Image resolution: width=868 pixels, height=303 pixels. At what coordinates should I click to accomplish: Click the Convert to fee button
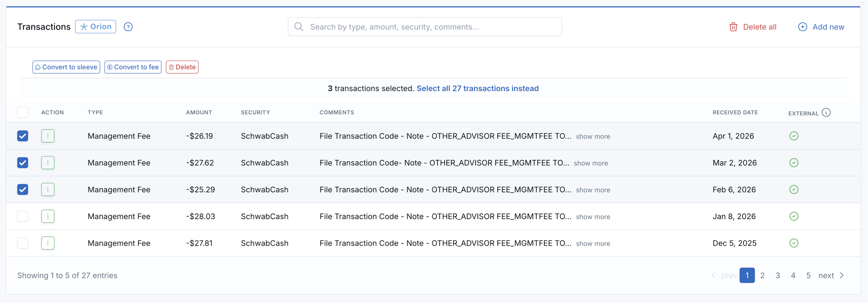tap(133, 67)
